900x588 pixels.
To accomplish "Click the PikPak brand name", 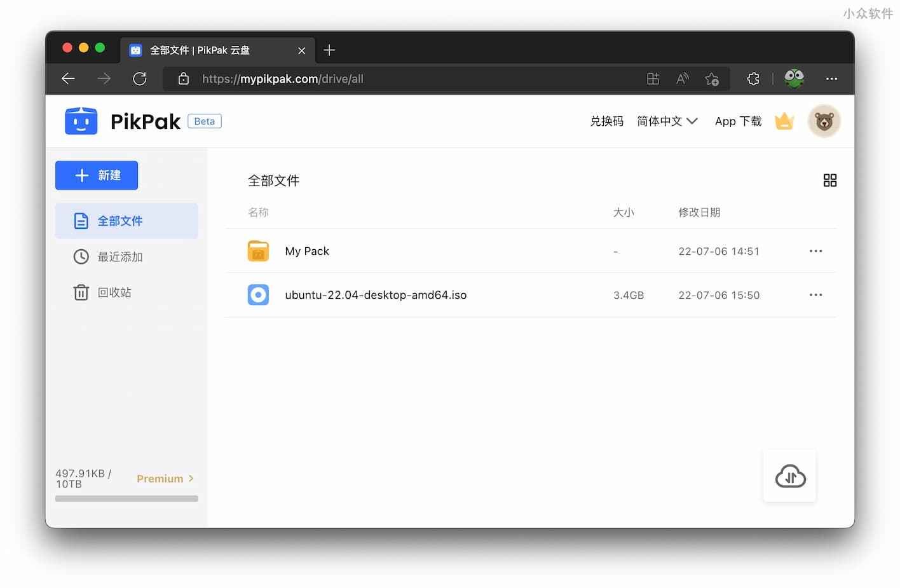I will 146,121.
